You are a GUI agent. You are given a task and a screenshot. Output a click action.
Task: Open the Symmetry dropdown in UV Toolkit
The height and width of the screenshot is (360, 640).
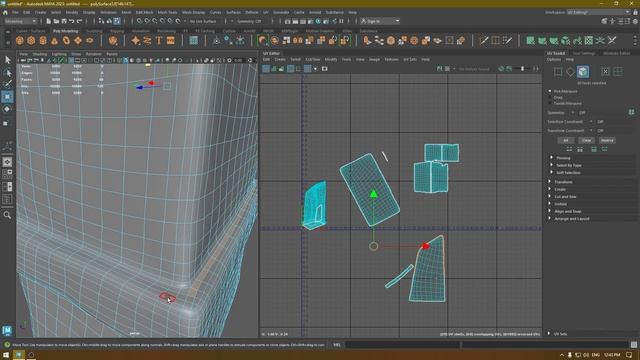pyautogui.click(x=578, y=113)
